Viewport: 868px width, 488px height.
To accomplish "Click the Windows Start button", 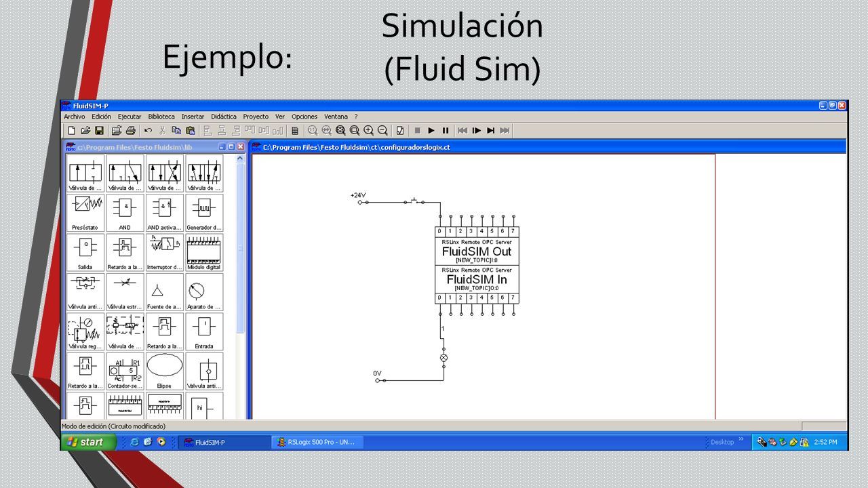I will 89,442.
